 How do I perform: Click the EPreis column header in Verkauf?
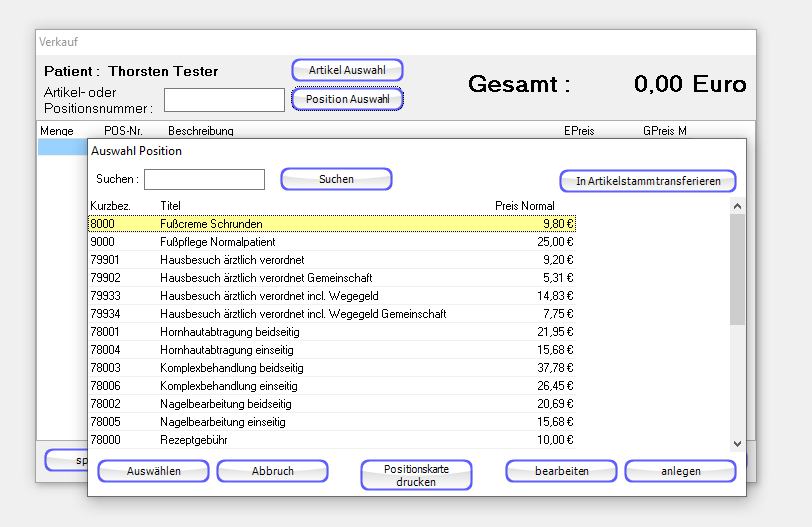579,131
